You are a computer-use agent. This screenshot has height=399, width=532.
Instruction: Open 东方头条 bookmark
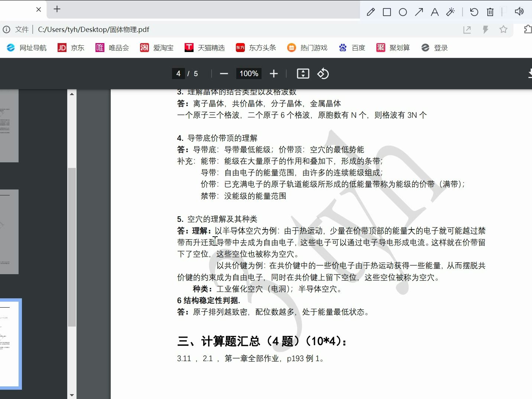[x=256, y=48]
